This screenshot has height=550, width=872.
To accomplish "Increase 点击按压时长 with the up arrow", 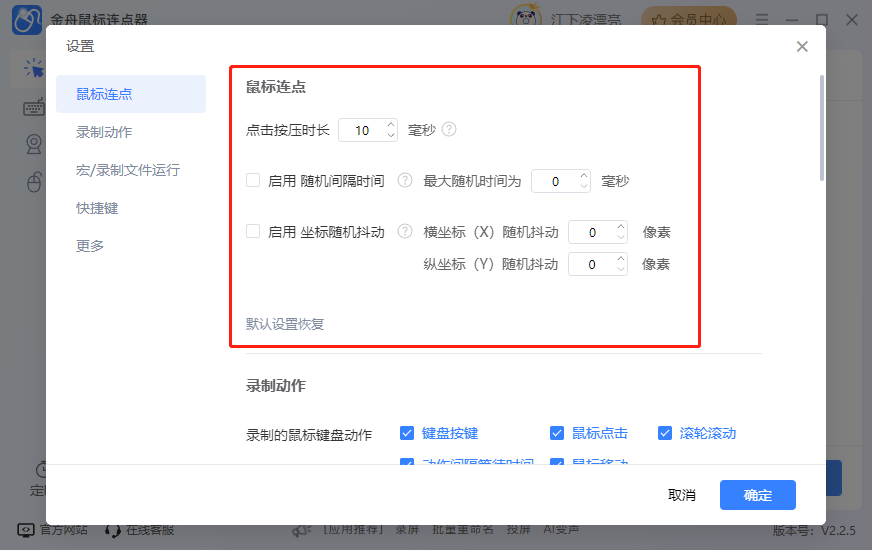I will (390, 125).
